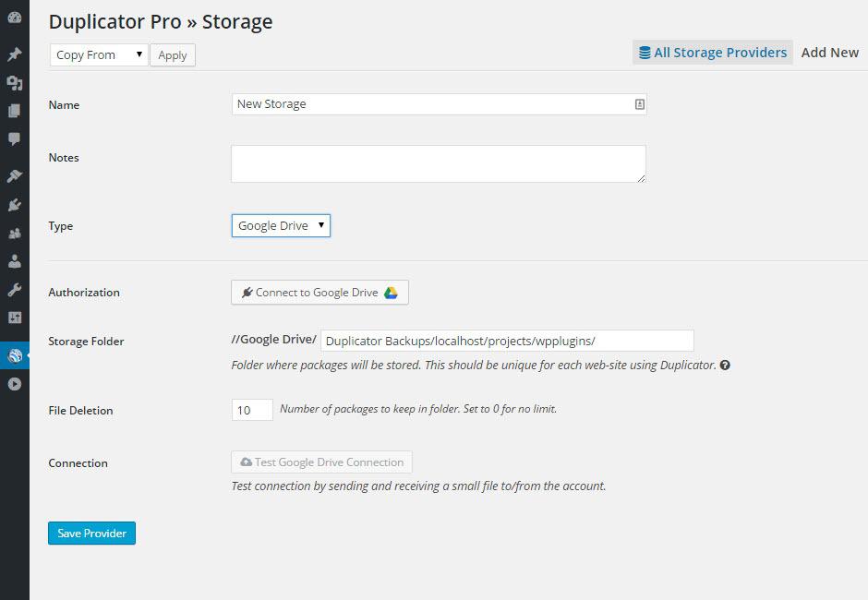
Task: Go to All Storage Providers tab
Action: point(713,53)
